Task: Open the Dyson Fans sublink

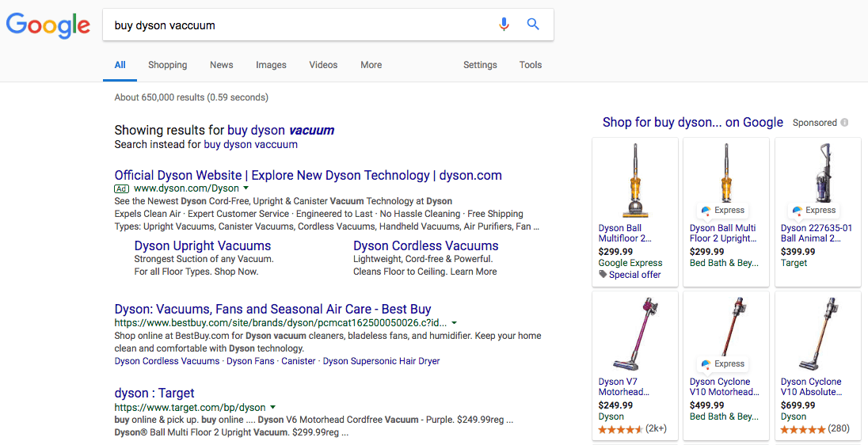Action: [250, 361]
